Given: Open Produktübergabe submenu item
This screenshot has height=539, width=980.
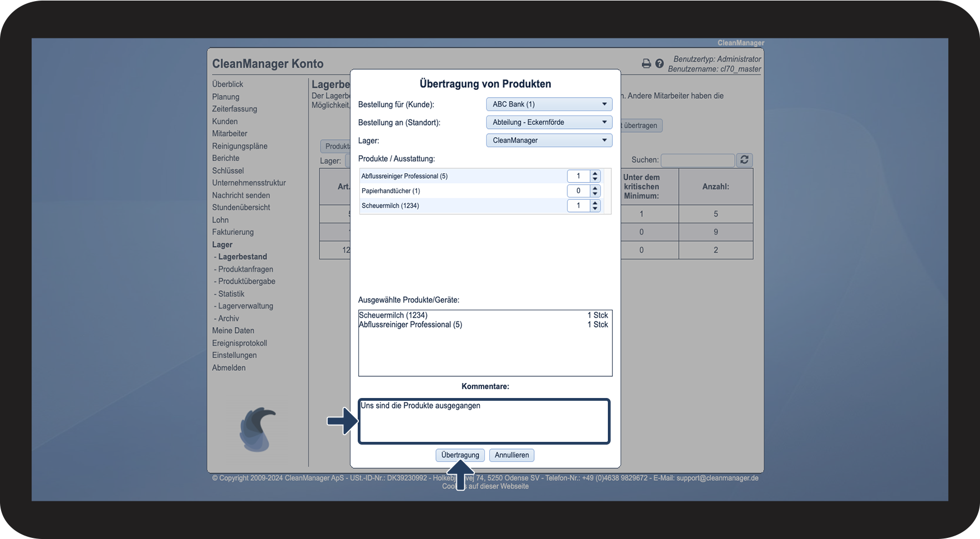Looking at the screenshot, I should [247, 281].
